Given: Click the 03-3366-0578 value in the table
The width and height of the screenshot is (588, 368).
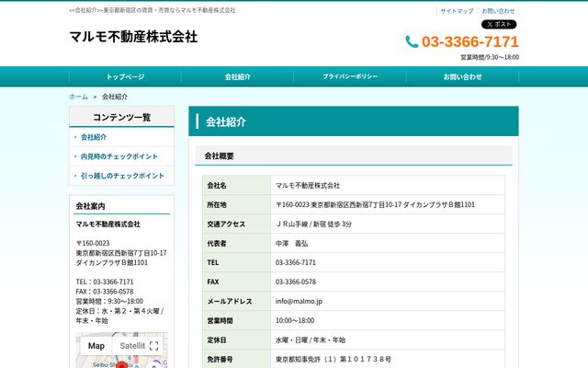Looking at the screenshot, I should (296, 282).
